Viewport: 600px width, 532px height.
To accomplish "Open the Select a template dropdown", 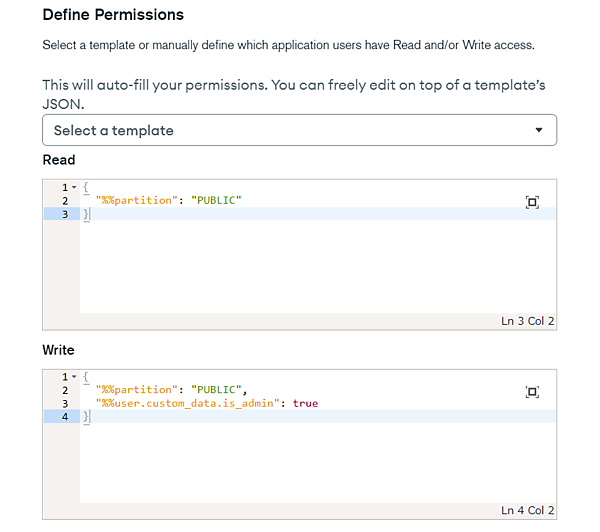I will pyautogui.click(x=299, y=130).
